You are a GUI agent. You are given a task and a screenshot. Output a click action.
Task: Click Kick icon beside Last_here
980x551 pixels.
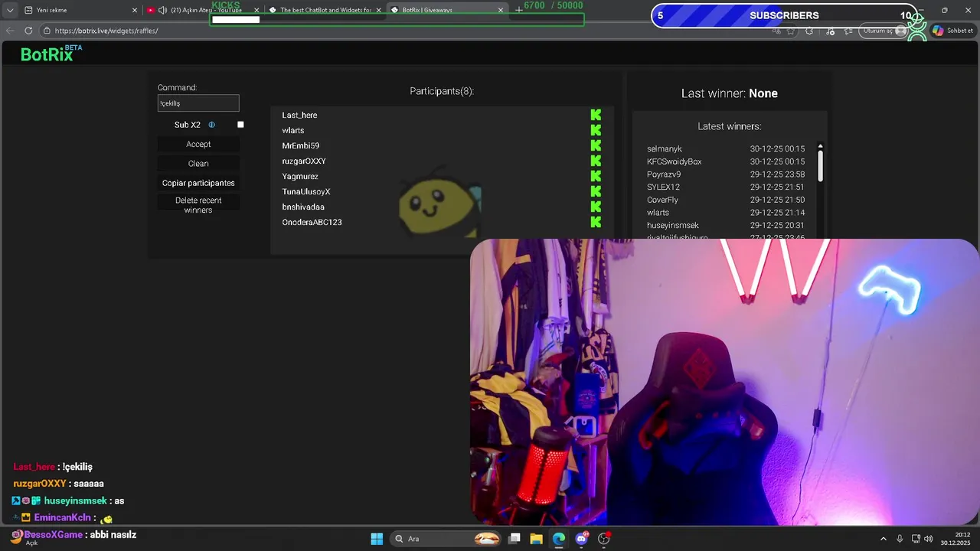pyautogui.click(x=596, y=115)
